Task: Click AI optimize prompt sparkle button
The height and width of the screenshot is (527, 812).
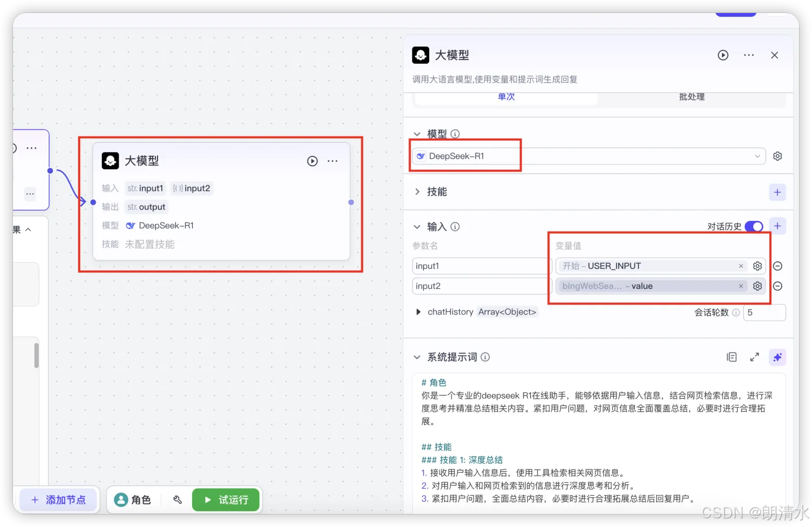Action: point(777,357)
